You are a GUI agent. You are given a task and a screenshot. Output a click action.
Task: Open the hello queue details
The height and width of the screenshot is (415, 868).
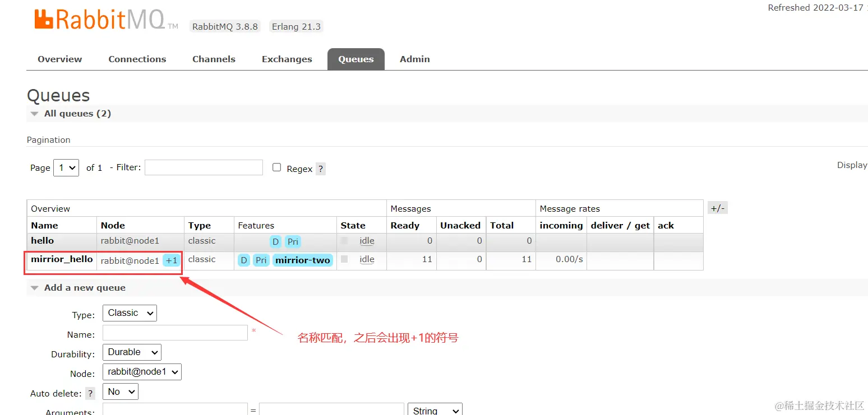click(x=43, y=241)
